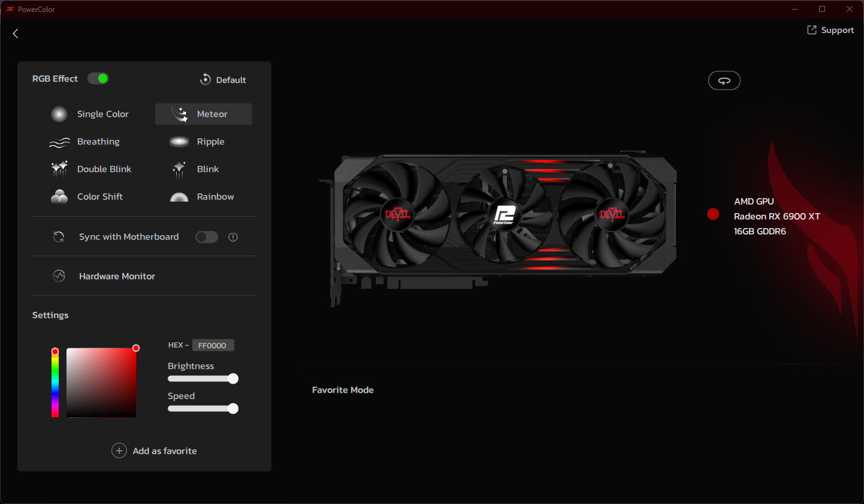Viewport: 864px width, 504px height.
Task: Click the PowerColor app logo in titlebar
Action: (x=10, y=9)
